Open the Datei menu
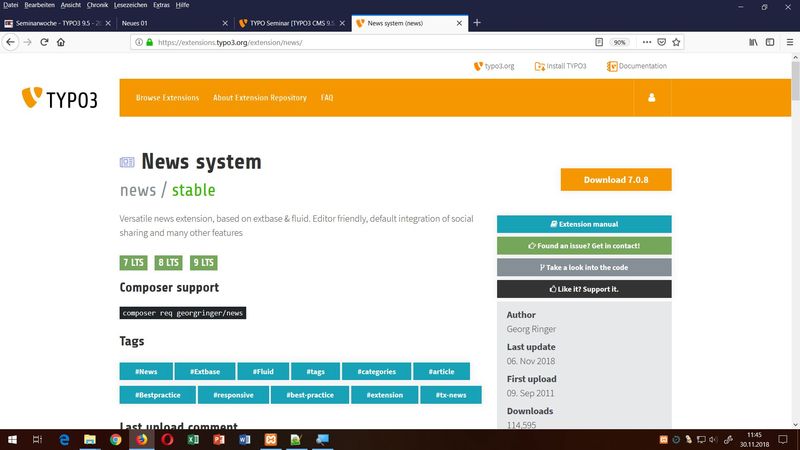Screen dimensions: 800x450 click(11, 5)
